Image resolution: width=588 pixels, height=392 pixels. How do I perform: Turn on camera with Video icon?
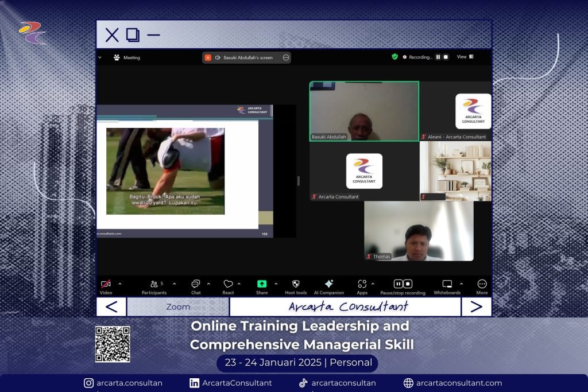coord(106,284)
